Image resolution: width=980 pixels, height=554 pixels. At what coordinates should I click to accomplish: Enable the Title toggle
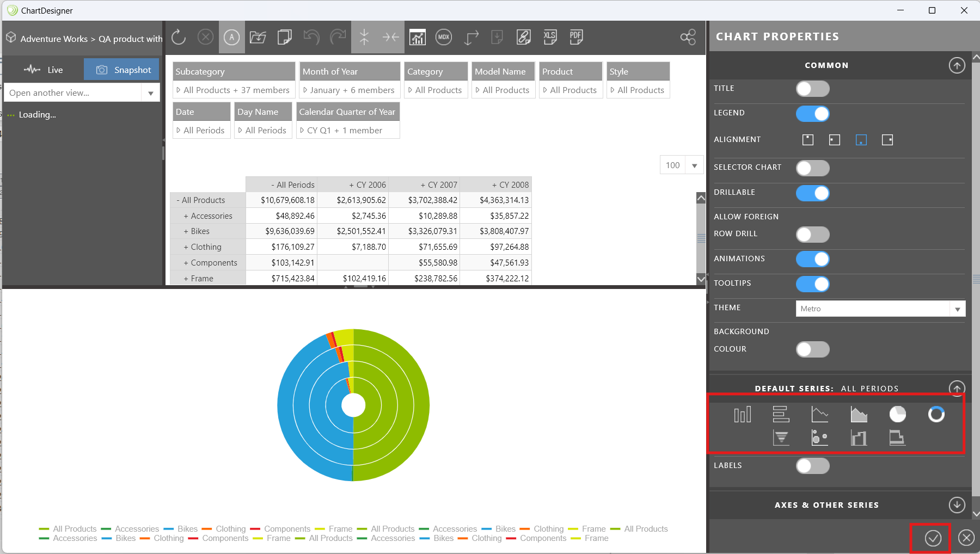[812, 89]
